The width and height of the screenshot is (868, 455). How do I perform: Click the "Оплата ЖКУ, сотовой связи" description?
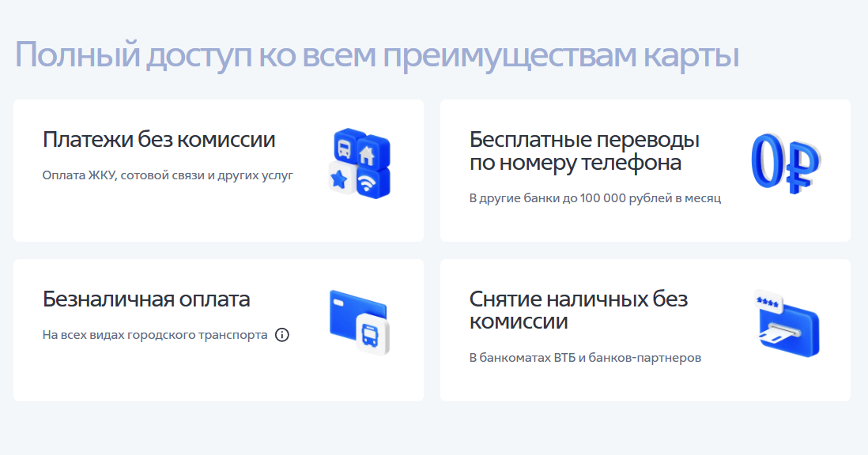point(168,175)
